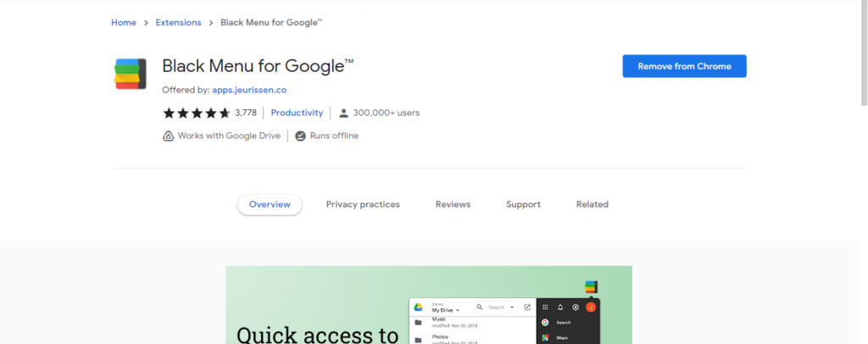The image size is (868, 344).
Task: Open the Productivity category link
Action: click(x=297, y=113)
